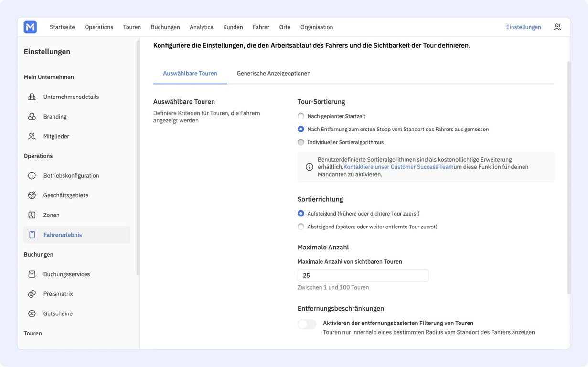Select Nach geplanter Startzeit radio
Image resolution: width=588 pixels, height=367 pixels.
click(x=301, y=116)
